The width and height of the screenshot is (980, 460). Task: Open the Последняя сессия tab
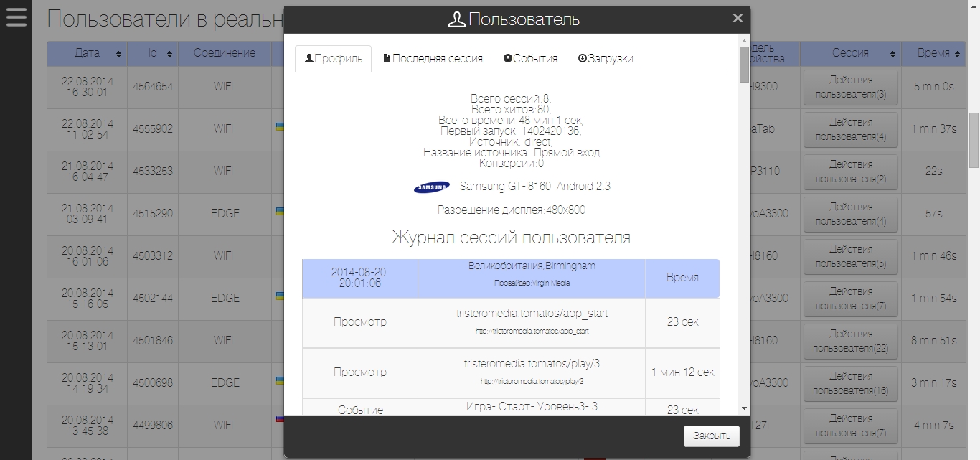[x=433, y=59]
